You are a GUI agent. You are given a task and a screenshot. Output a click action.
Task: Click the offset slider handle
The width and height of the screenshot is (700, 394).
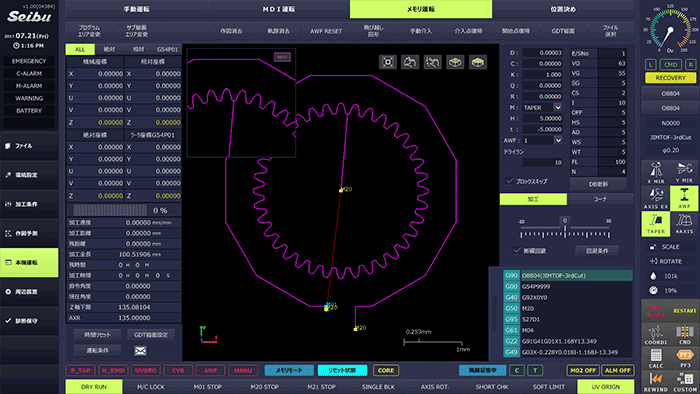[x=565, y=221]
